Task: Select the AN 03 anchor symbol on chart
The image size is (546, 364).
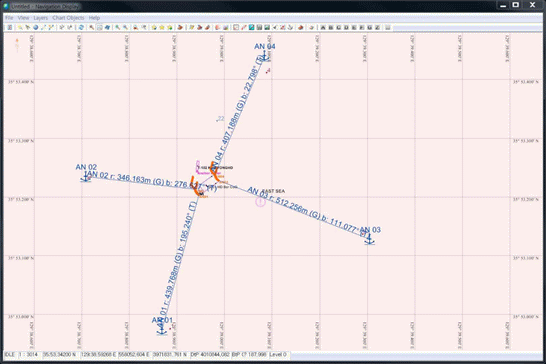Action: (369, 240)
